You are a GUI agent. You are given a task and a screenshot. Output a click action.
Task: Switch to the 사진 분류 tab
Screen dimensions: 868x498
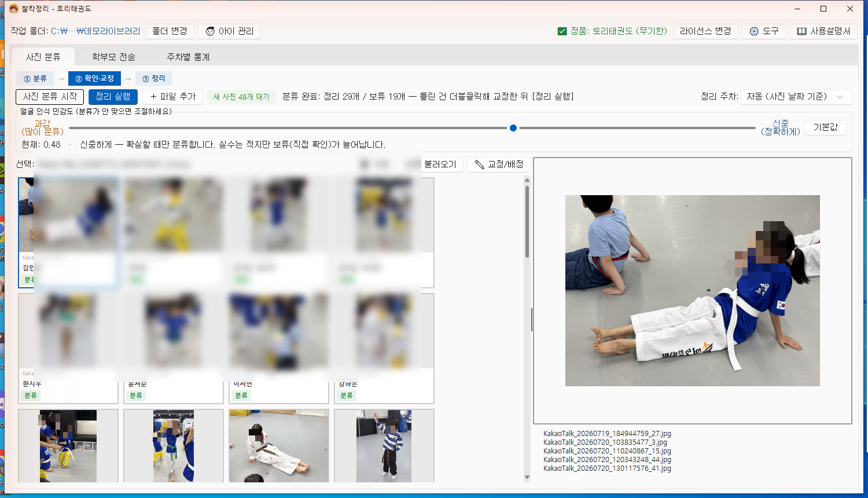pyautogui.click(x=43, y=57)
